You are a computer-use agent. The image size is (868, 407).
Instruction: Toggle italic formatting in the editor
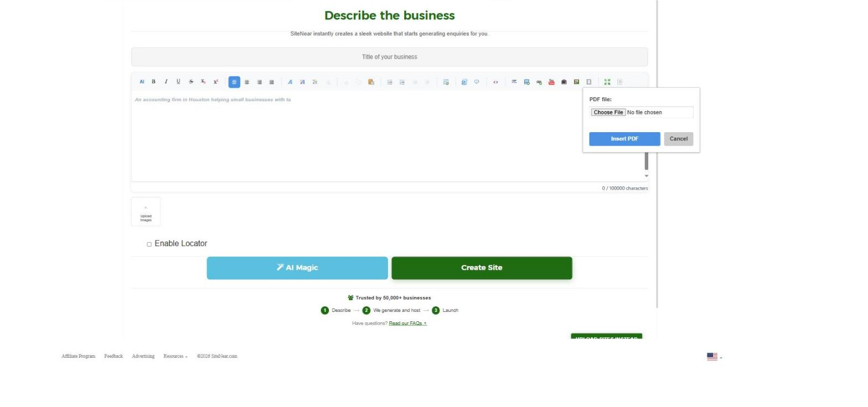pyautogui.click(x=166, y=82)
